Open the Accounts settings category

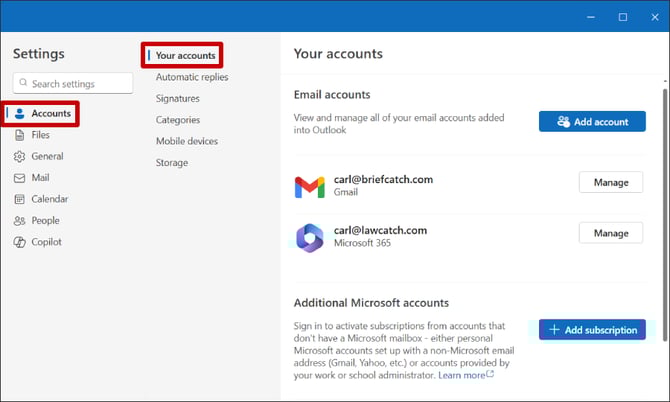(x=41, y=114)
